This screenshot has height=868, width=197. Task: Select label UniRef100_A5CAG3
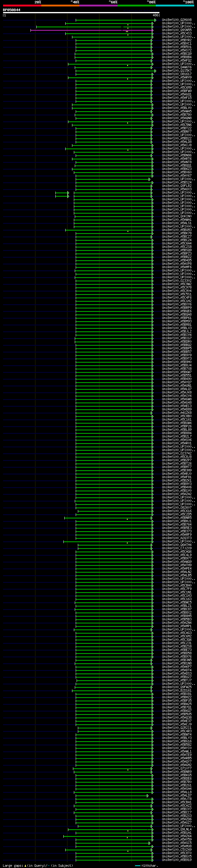[177, 633]
